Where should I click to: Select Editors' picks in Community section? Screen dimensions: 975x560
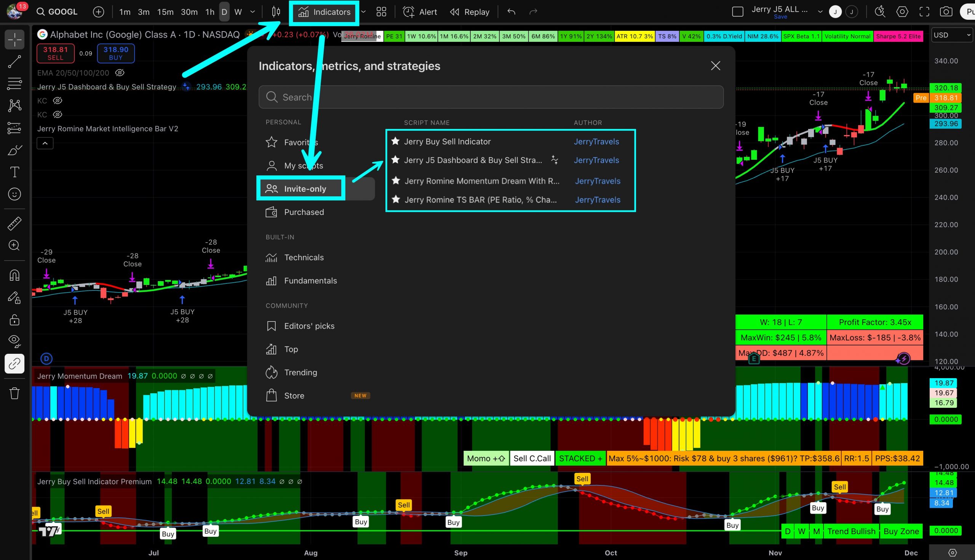pos(309,326)
